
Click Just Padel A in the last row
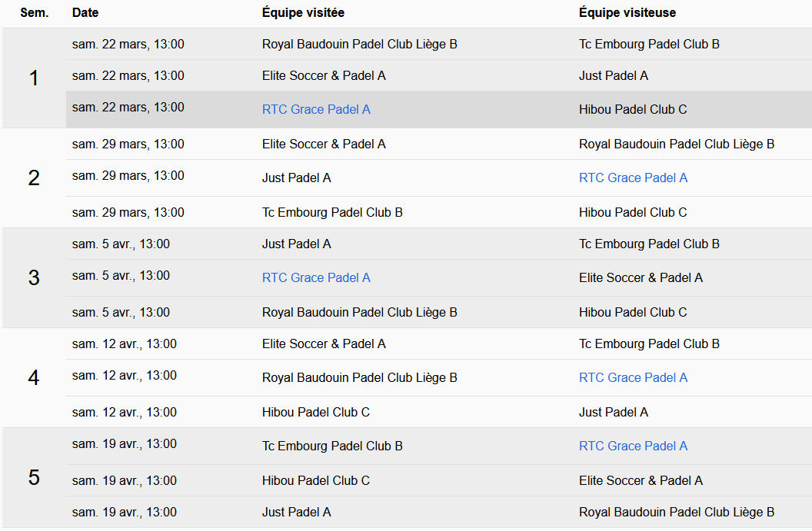coord(296,512)
